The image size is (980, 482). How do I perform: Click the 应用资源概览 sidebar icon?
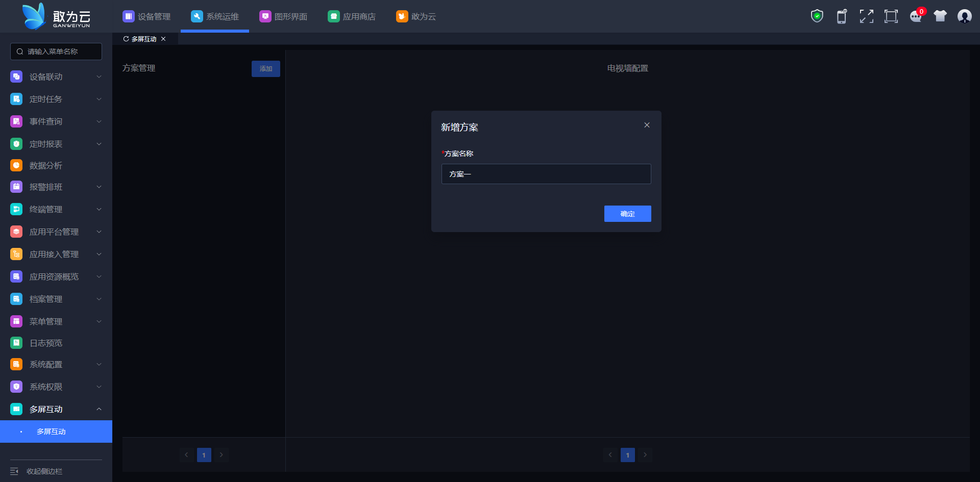[x=16, y=276]
